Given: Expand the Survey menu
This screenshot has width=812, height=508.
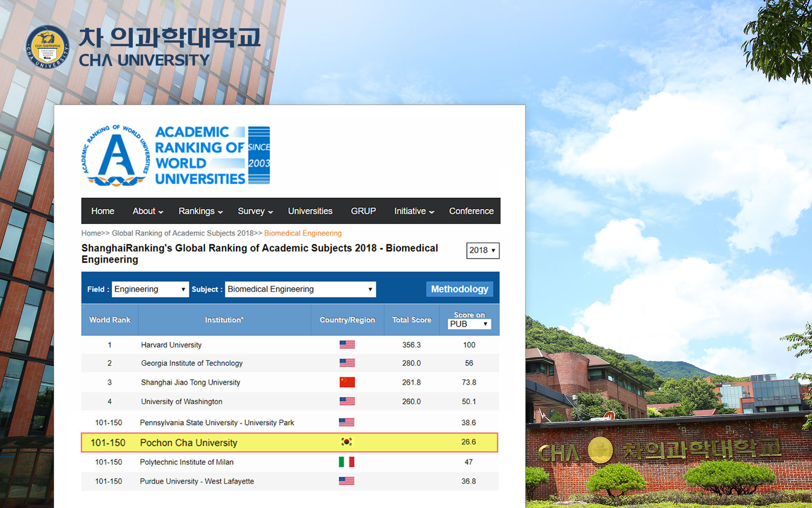Looking at the screenshot, I should click(255, 211).
